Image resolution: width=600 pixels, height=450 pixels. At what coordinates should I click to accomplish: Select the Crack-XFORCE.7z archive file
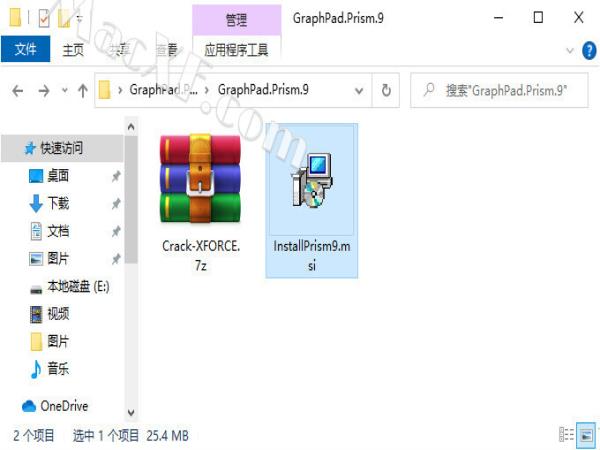[x=200, y=202]
